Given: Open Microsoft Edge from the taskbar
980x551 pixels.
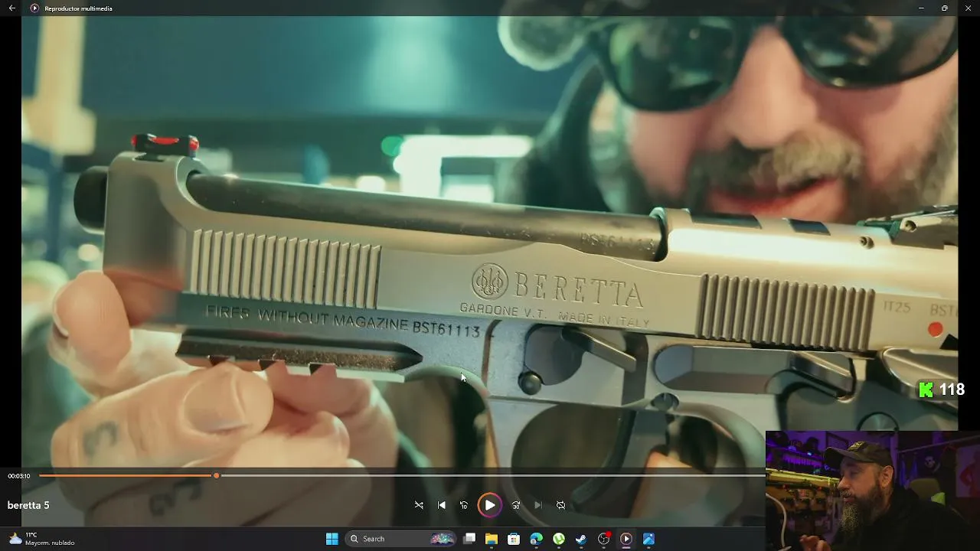Looking at the screenshot, I should coord(536,539).
